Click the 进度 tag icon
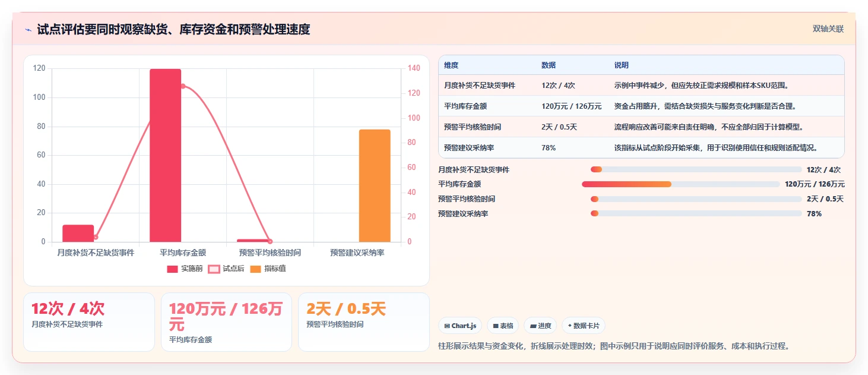 [x=533, y=326]
